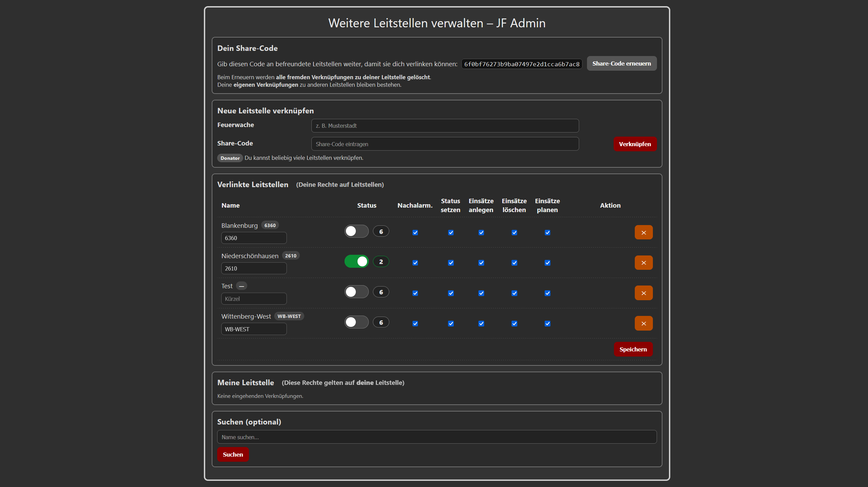Uncheck Einsätze löschen for Wittenberg-West
The width and height of the screenshot is (868, 487).
514,323
